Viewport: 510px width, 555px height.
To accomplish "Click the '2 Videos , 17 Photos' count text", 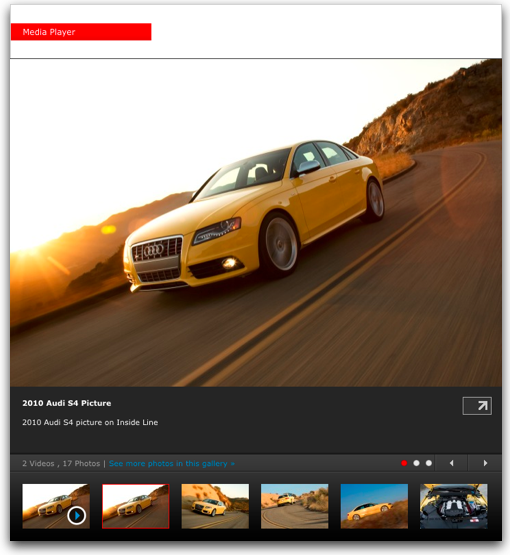I will click(x=61, y=464).
